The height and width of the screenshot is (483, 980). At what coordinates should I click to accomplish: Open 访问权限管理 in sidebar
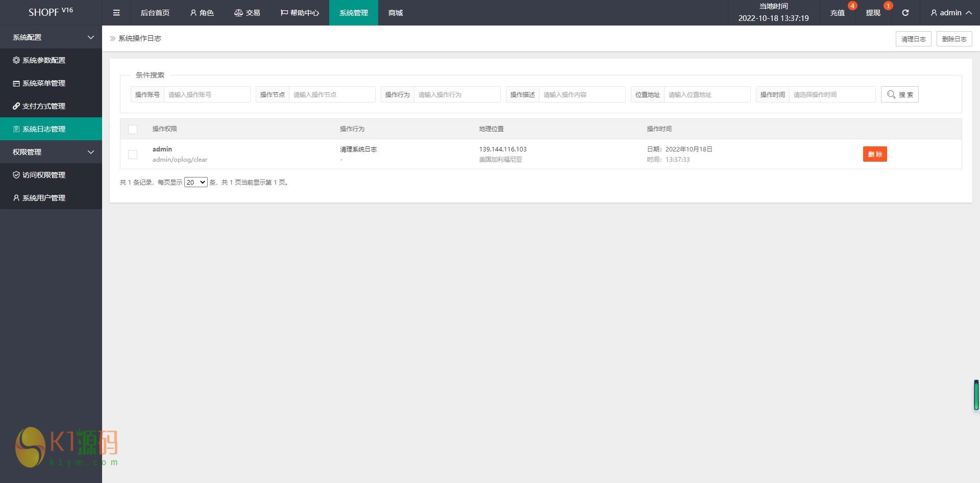[51, 175]
